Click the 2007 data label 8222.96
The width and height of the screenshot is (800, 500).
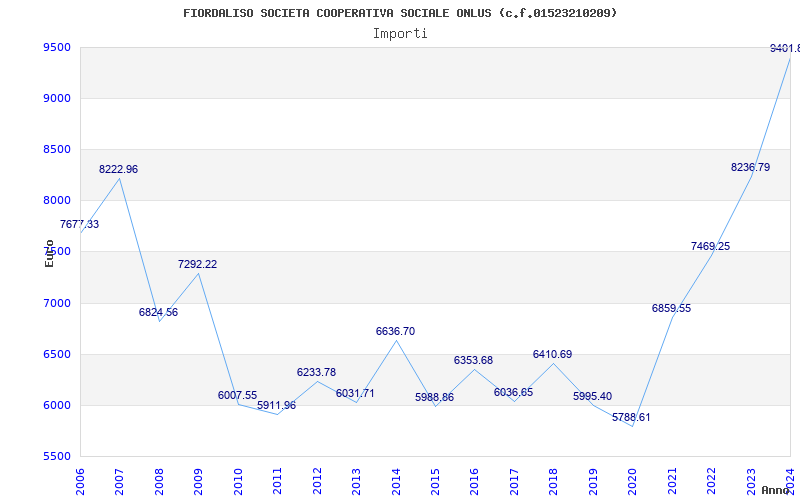coord(118,170)
